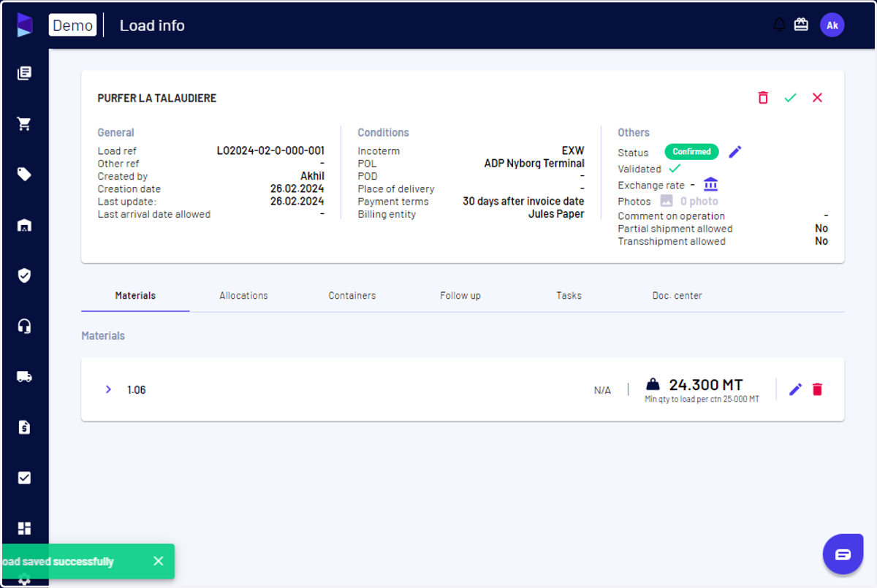
Task: Open the photos image icon
Action: point(667,201)
